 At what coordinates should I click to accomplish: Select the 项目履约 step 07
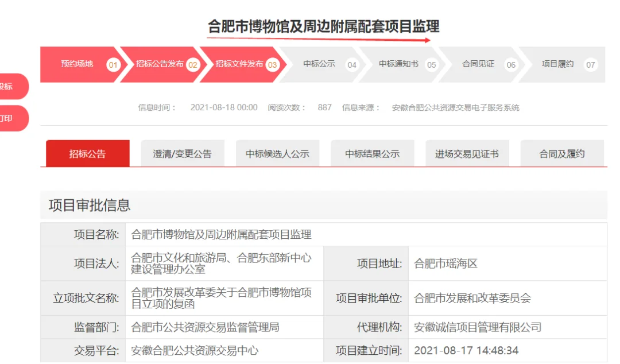pyautogui.click(x=562, y=64)
